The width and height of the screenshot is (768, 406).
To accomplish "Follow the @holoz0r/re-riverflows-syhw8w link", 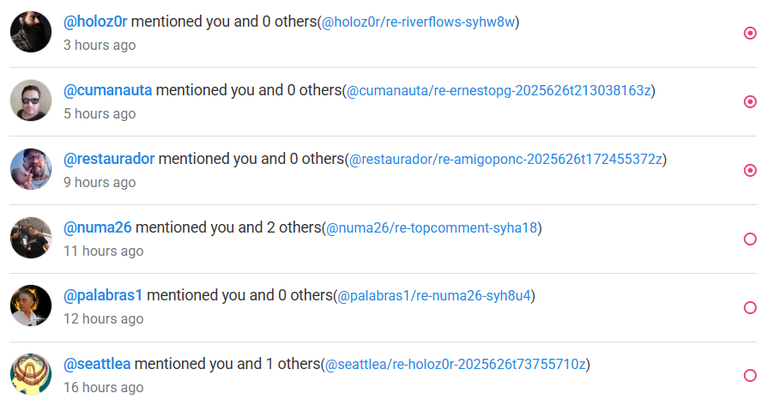I will click(418, 22).
